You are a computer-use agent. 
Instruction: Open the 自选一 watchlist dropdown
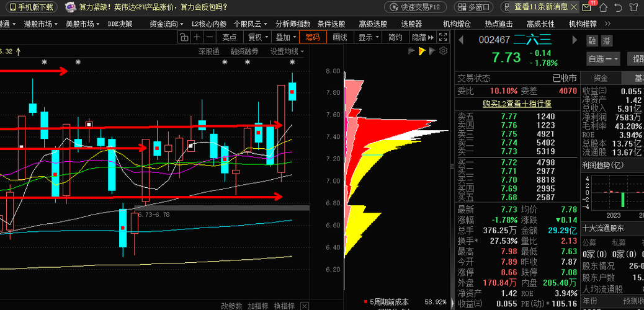pyautogui.click(x=604, y=59)
